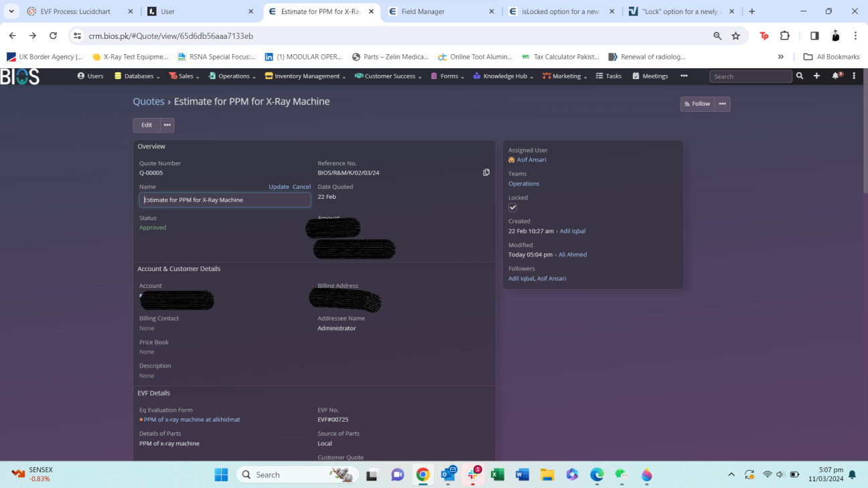Image resolution: width=868 pixels, height=488 pixels.
Task: Open a new browser tab with plus
Action: [752, 11]
